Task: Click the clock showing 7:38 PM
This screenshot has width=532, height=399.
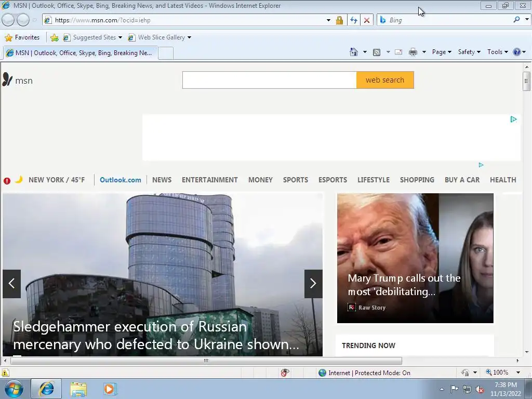Action: [506, 385]
